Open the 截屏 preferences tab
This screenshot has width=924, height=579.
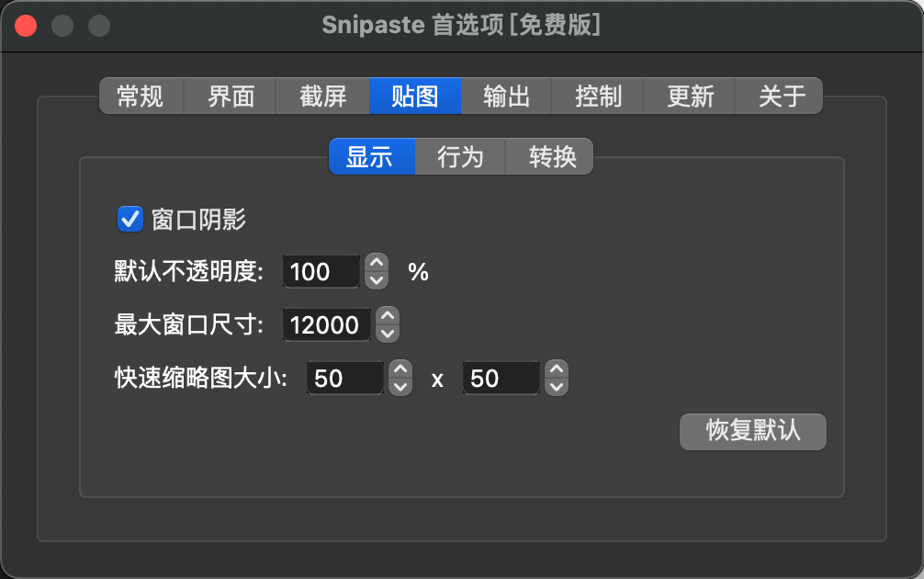[x=323, y=96]
